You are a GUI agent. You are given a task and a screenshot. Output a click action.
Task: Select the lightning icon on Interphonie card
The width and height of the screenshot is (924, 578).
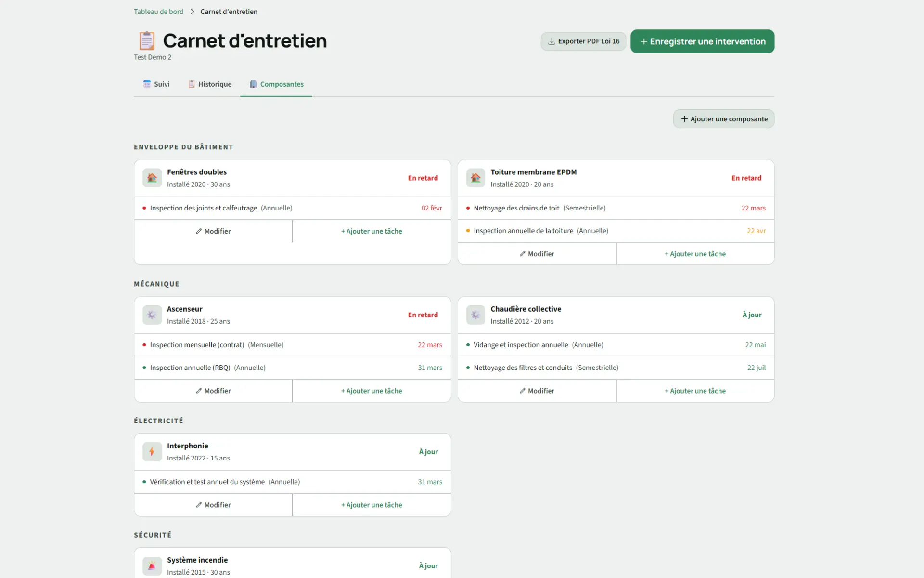click(152, 451)
